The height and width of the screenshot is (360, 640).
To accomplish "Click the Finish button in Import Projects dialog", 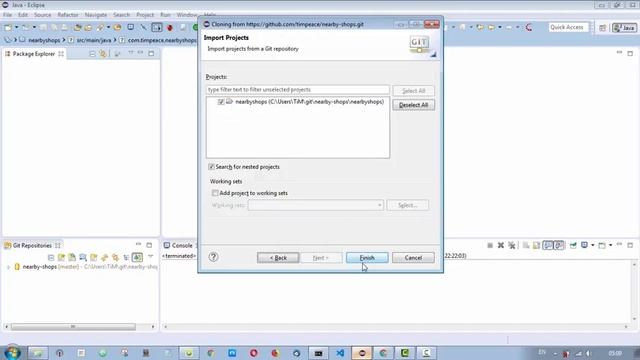I will coord(367,258).
